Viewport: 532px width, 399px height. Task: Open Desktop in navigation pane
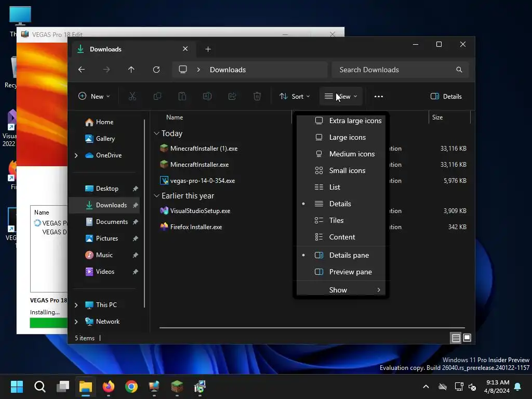tap(104, 189)
